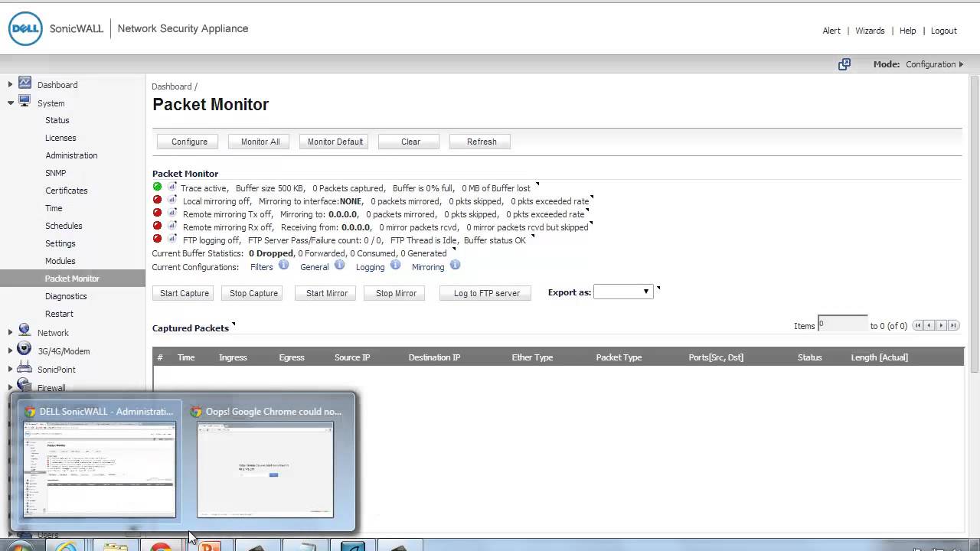Click the info icon next to Mirroring
Screen dimensions: 980x551
(x=455, y=265)
